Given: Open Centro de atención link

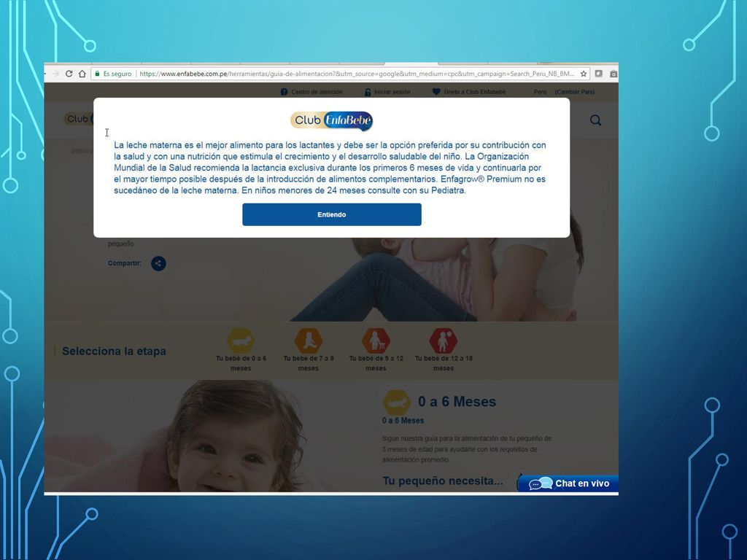Looking at the screenshot, I should [317, 92].
